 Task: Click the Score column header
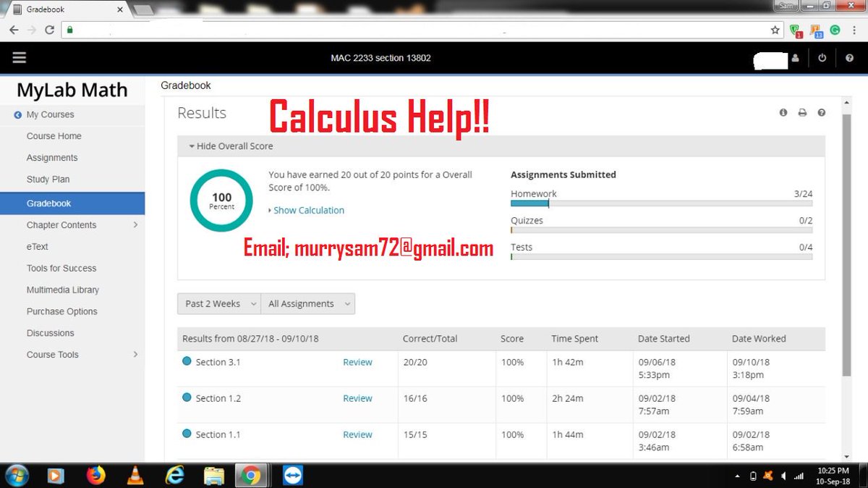coord(512,339)
